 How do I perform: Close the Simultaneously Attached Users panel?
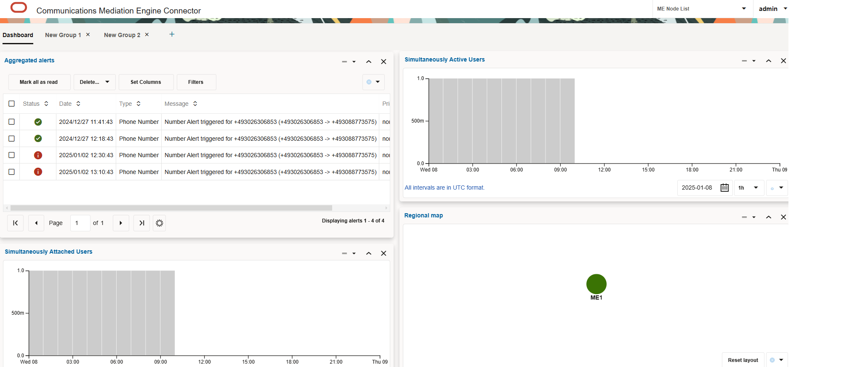(383, 253)
